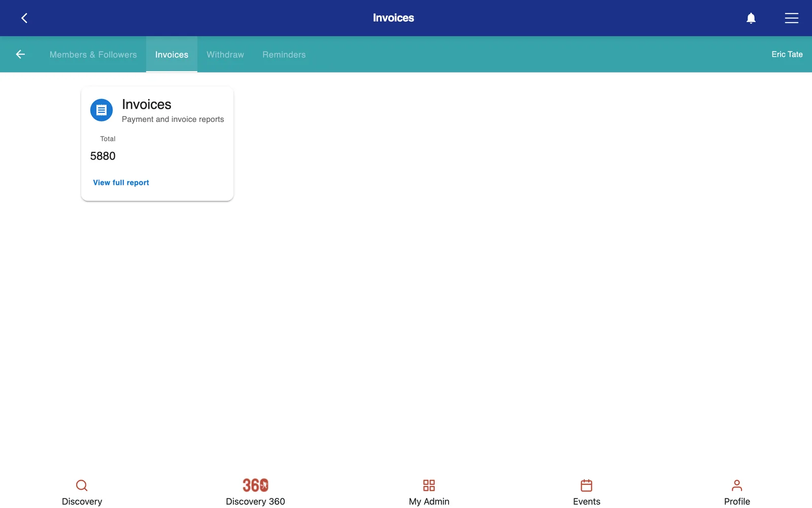Open notifications bell

point(751,18)
